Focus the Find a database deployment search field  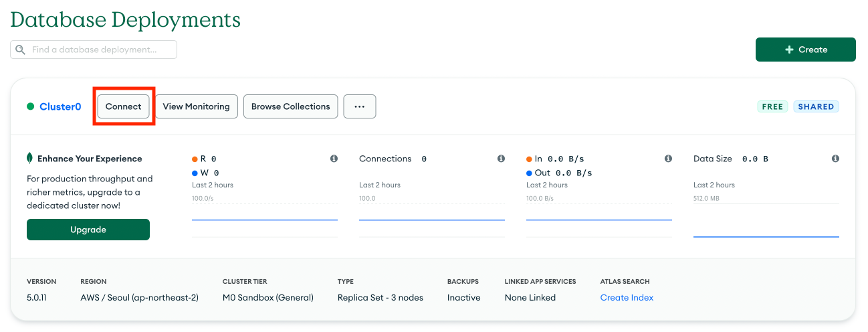pos(94,50)
